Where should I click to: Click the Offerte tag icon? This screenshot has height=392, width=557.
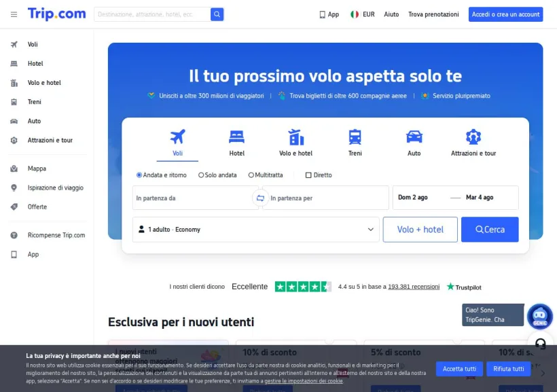click(14, 207)
